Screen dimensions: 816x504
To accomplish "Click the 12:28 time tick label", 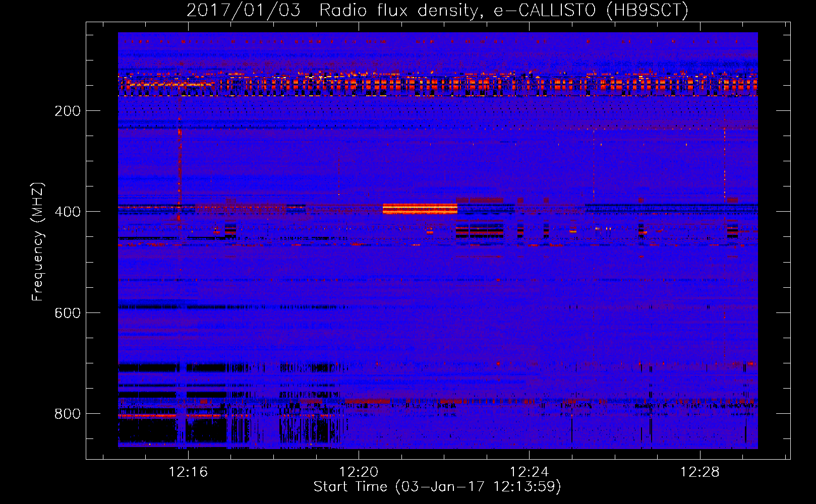I will tap(700, 472).
